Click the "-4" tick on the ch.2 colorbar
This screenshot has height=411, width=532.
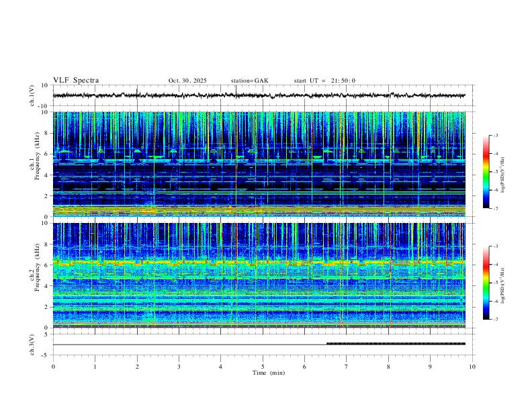point(495,265)
